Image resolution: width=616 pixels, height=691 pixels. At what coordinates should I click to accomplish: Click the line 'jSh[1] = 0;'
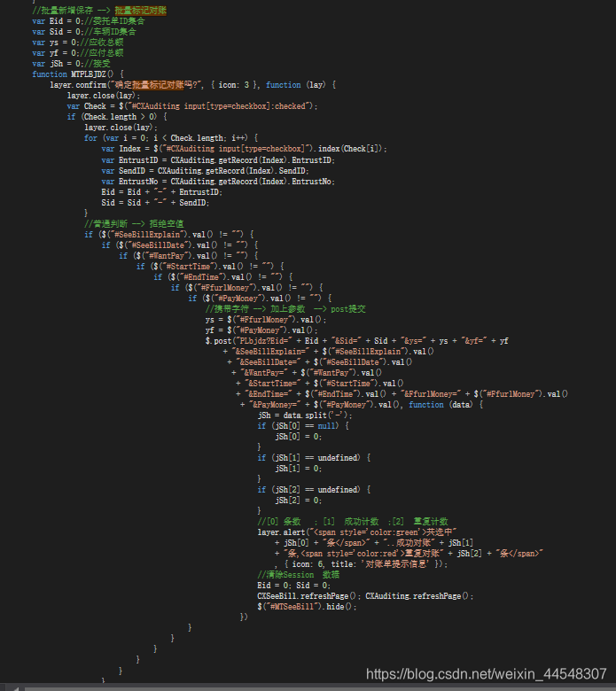[x=299, y=468]
